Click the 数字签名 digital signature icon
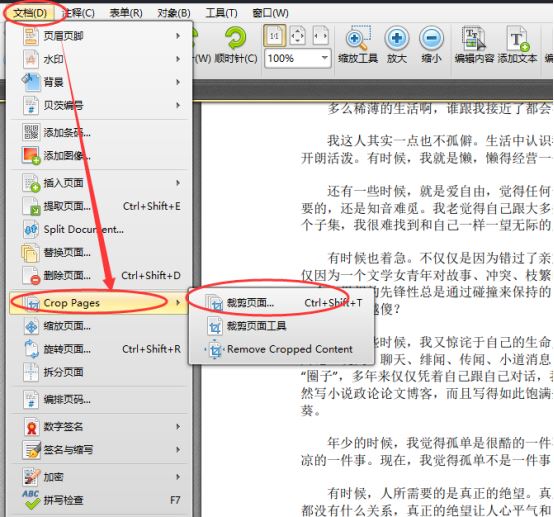554x517 pixels. [x=31, y=427]
